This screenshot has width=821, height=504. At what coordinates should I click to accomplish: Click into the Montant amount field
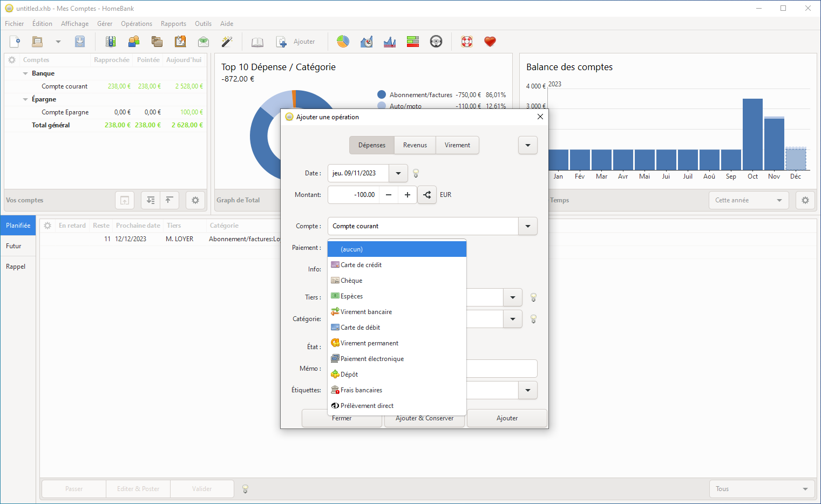[x=354, y=195]
